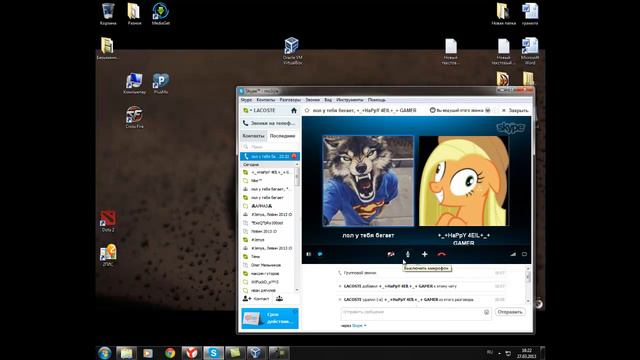Open Call phones dialer entry
This screenshot has height=360, width=640.
coord(269,123)
